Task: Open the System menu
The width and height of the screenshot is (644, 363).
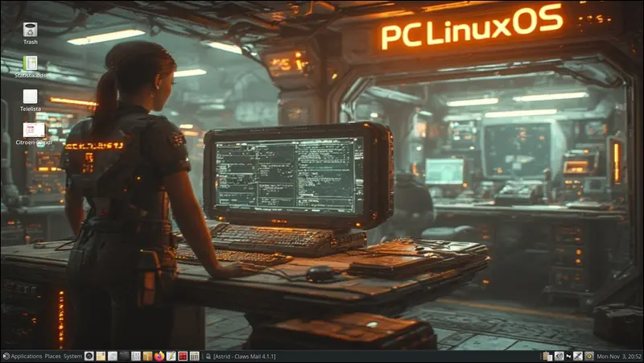Action: click(x=72, y=357)
